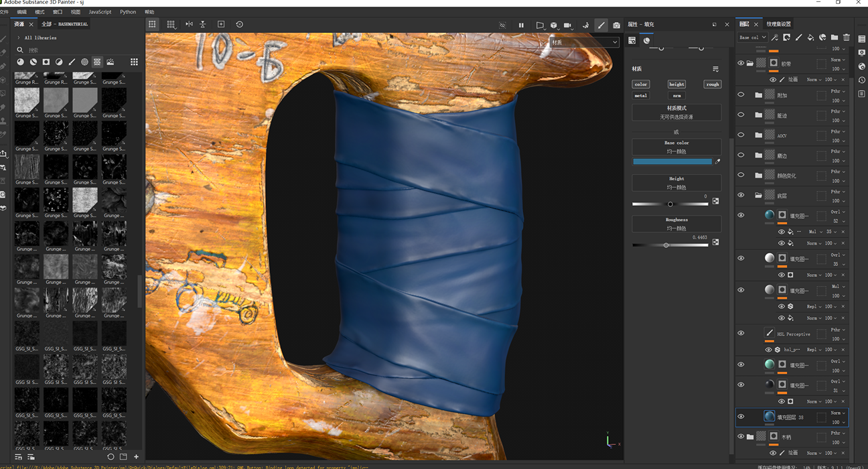The height and width of the screenshot is (469, 868).
Task: Toggle symmetry mirror icon in top toolbar
Action: (189, 24)
